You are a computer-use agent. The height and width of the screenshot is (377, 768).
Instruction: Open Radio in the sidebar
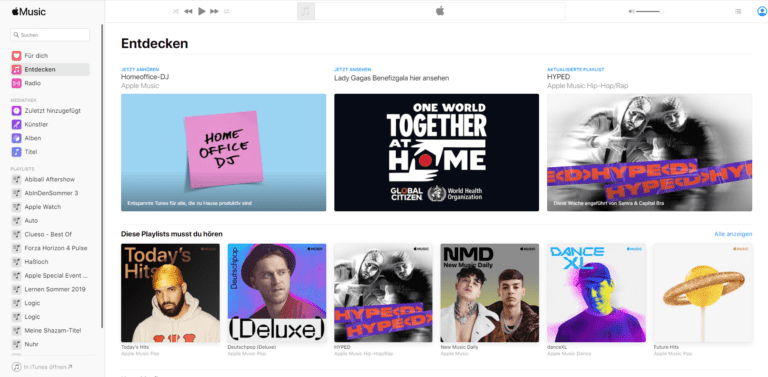click(x=50, y=83)
